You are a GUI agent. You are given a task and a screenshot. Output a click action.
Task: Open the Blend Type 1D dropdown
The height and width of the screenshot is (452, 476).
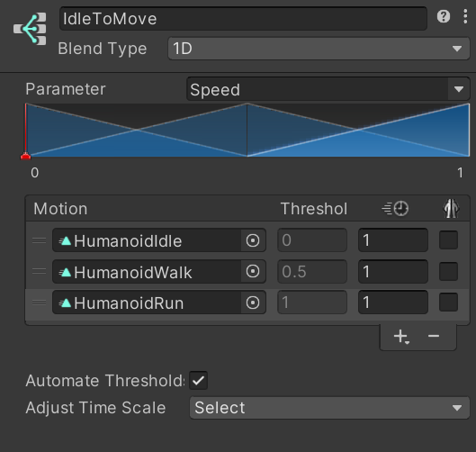(x=319, y=49)
